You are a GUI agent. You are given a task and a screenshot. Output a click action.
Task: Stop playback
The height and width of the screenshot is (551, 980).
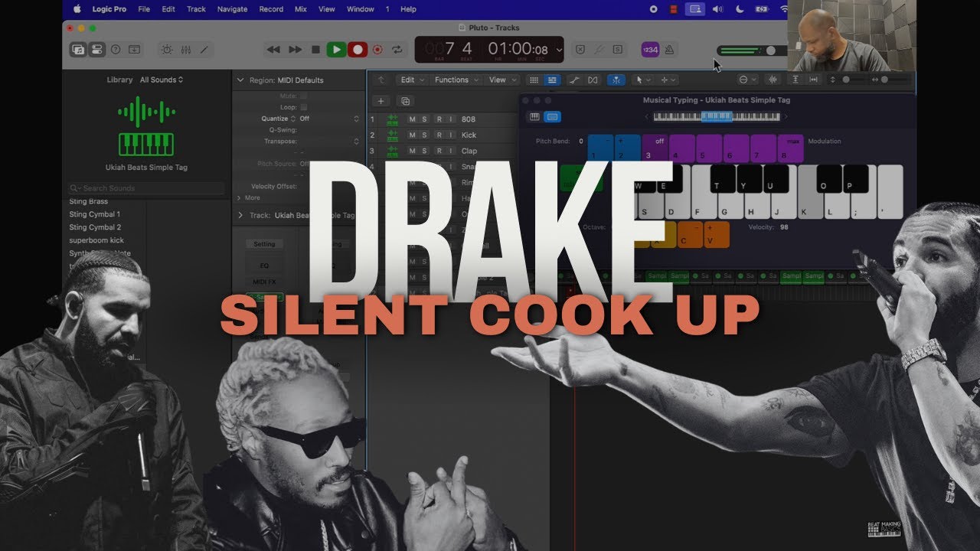pyautogui.click(x=315, y=50)
